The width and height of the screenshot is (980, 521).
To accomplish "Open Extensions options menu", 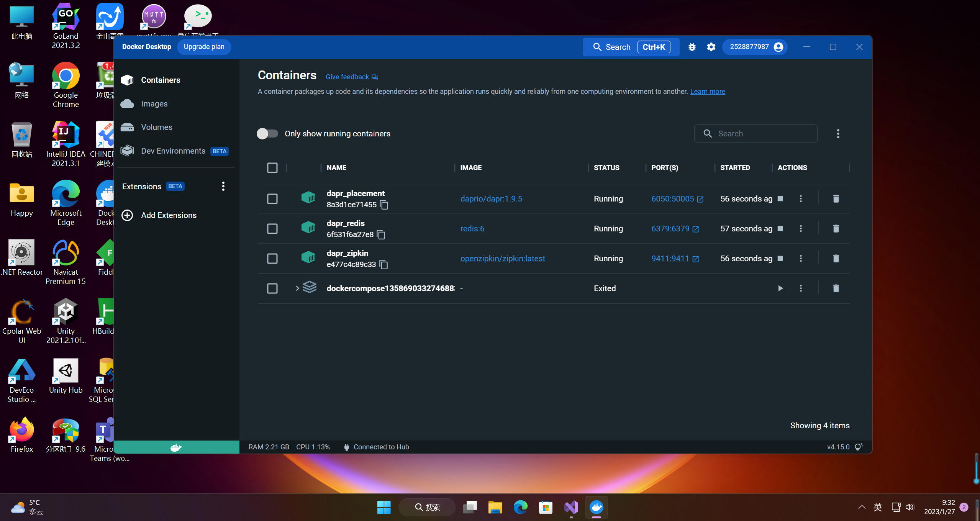I will (x=223, y=186).
